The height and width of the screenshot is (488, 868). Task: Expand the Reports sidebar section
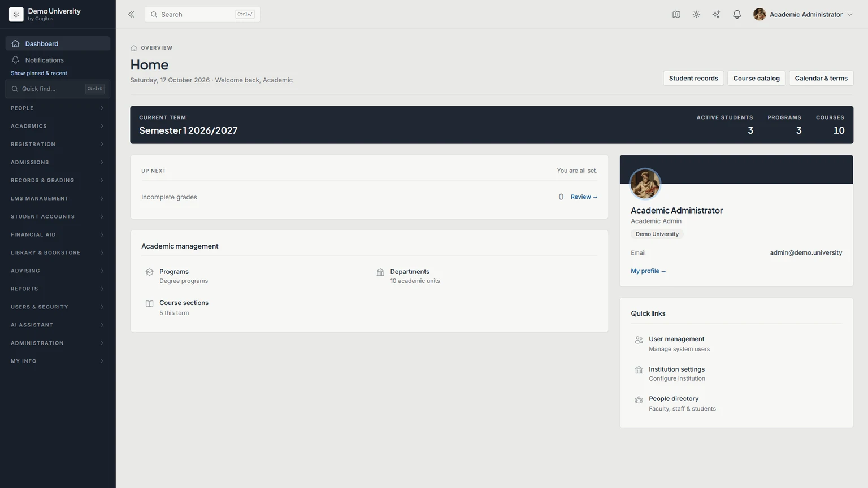[x=58, y=289]
